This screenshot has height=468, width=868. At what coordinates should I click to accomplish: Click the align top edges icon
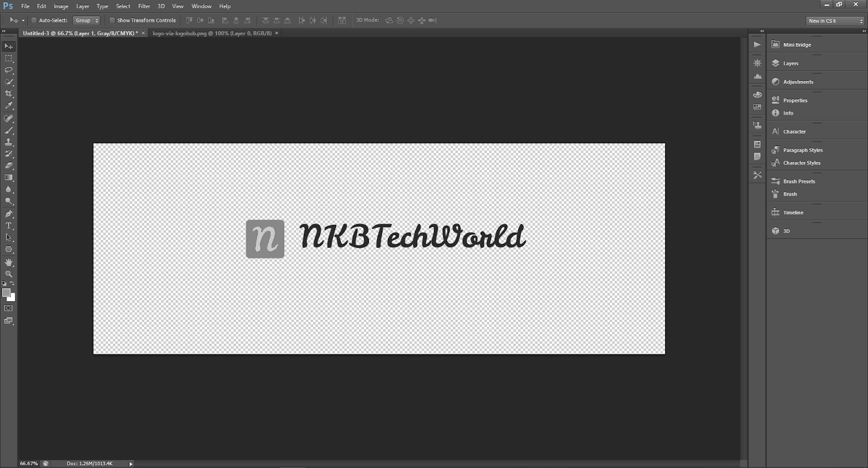(x=189, y=20)
